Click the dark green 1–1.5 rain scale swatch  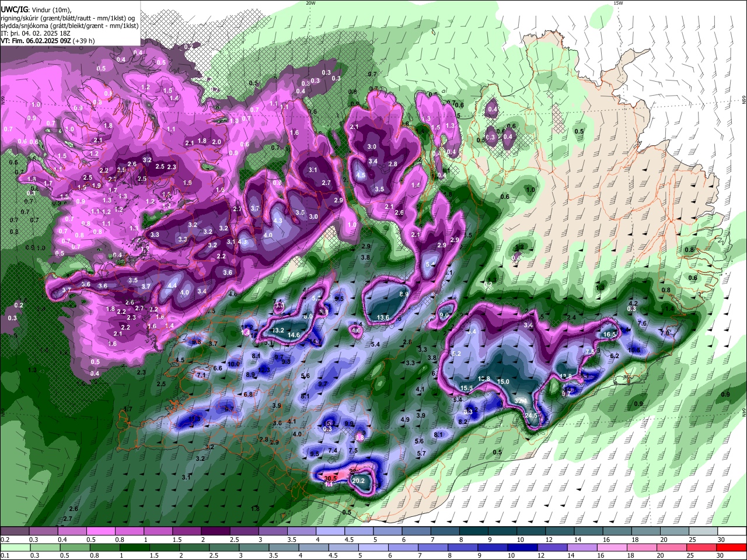134,547
